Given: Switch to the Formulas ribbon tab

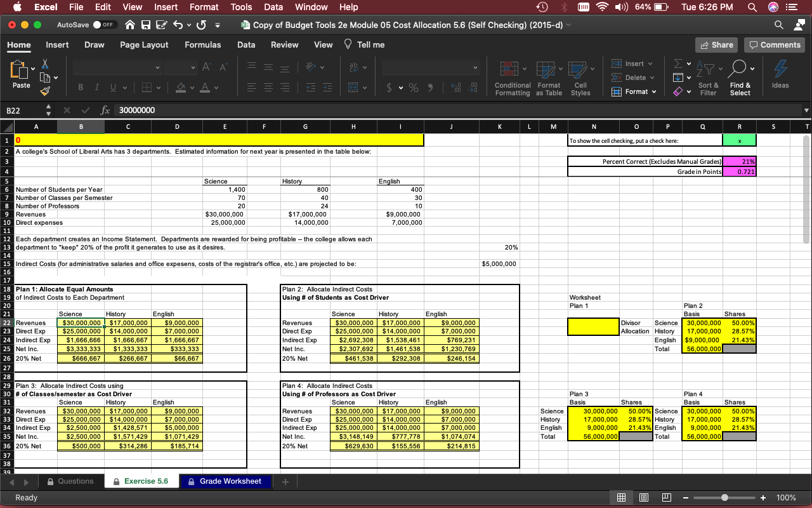Looking at the screenshot, I should [x=203, y=44].
